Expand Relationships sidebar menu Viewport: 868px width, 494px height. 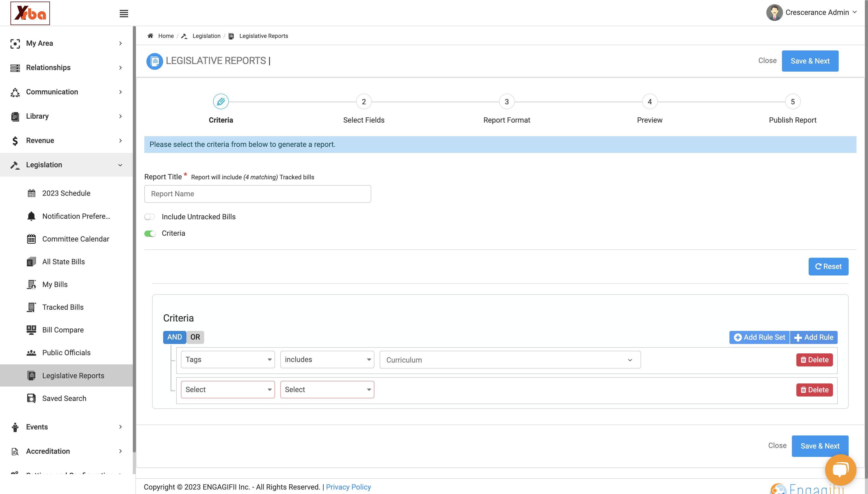tap(66, 67)
